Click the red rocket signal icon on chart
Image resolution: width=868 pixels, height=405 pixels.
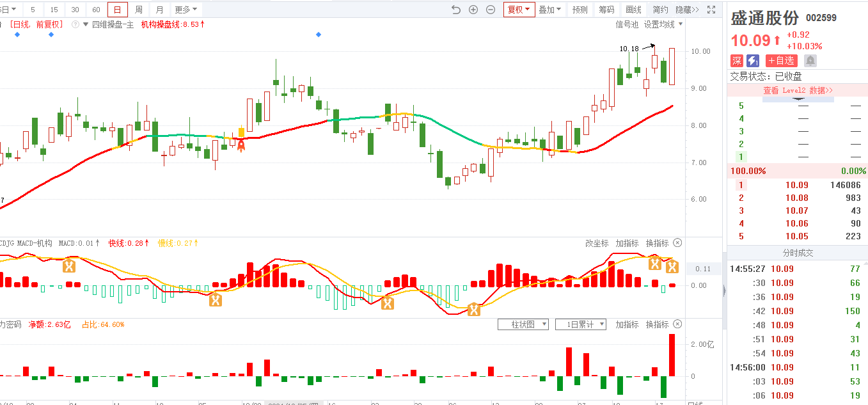[241, 145]
